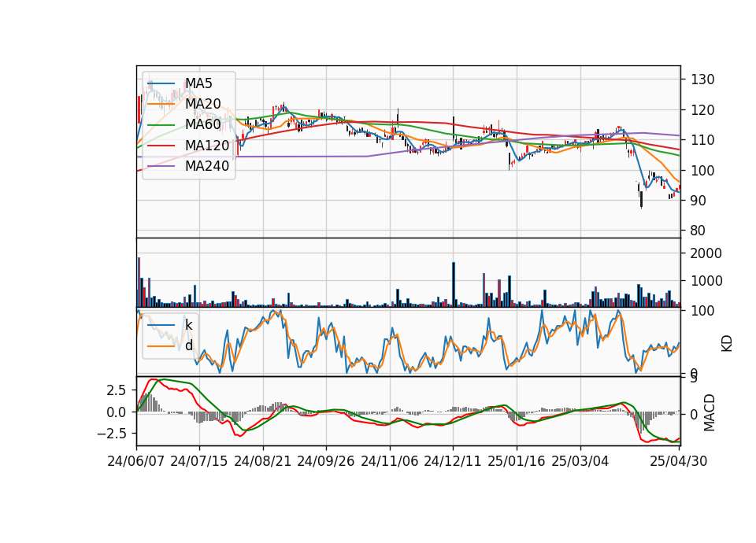This screenshot has width=756, height=543.
Task: Click the orange MA20 legend line swatch
Action: (161, 104)
